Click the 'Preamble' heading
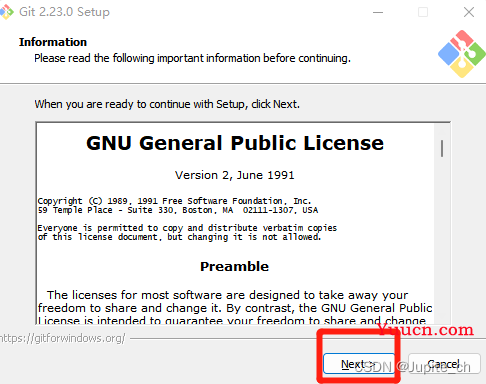Screen dimensions: 486x384 pos(234,267)
